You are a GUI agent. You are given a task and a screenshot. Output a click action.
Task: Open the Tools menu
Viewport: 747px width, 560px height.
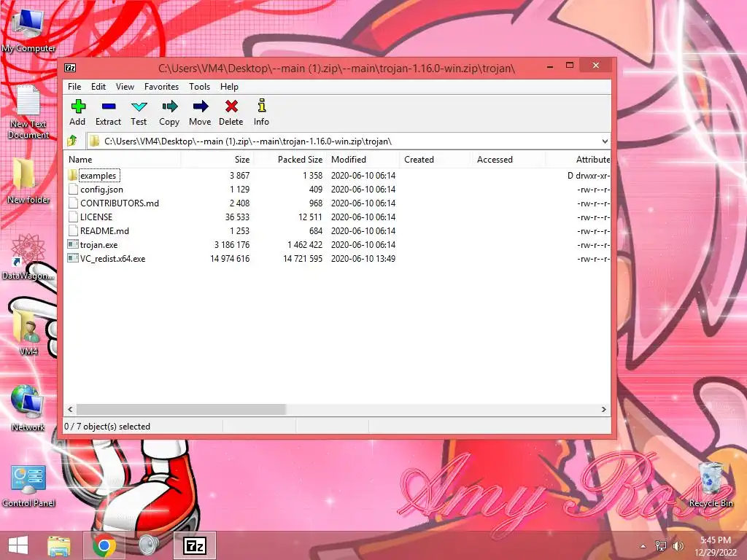click(199, 87)
